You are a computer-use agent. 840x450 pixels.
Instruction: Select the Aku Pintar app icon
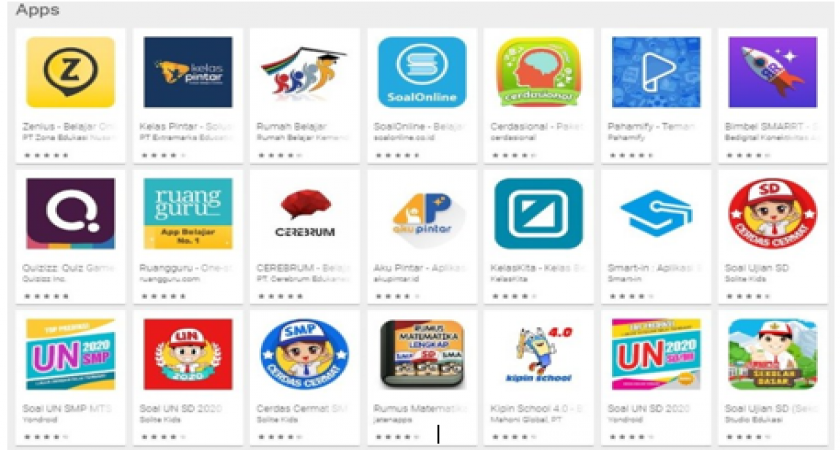(422, 213)
